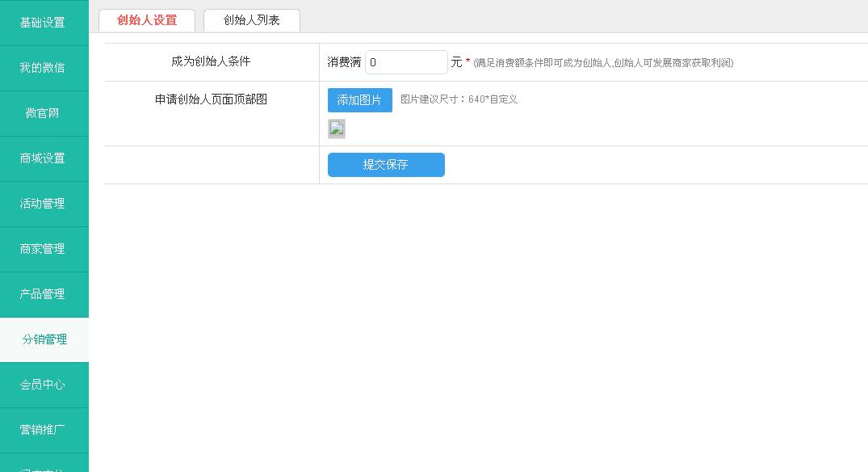Click the 成为创始人条件 row label
Viewport: 868px width, 472px height.
tap(211, 61)
